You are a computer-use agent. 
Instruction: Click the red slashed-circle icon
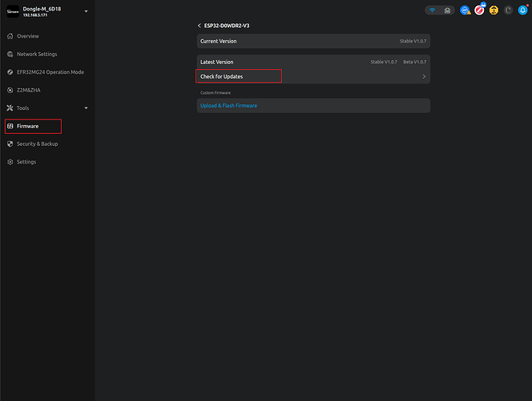pos(479,10)
